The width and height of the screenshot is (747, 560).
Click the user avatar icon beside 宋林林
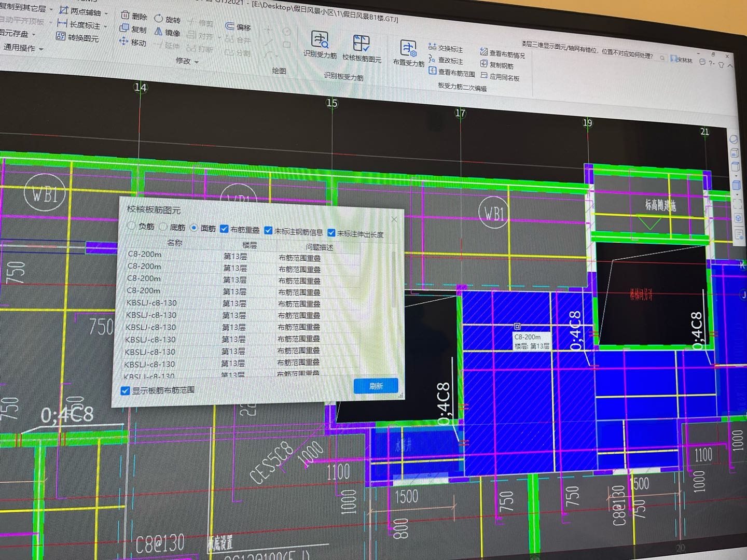tap(673, 59)
